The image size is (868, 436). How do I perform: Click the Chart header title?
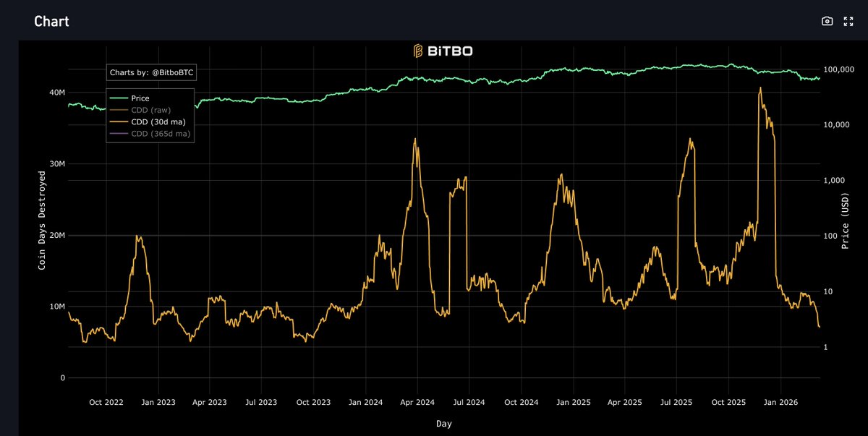tap(50, 21)
